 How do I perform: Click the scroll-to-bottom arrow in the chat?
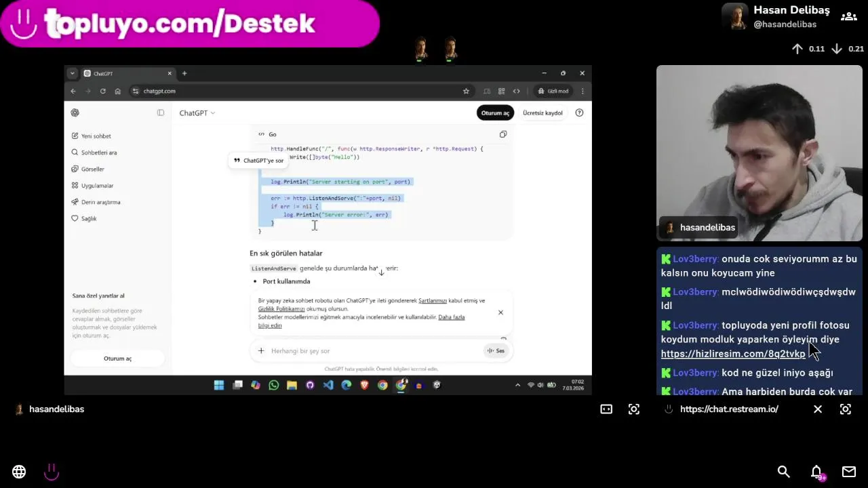click(x=381, y=272)
